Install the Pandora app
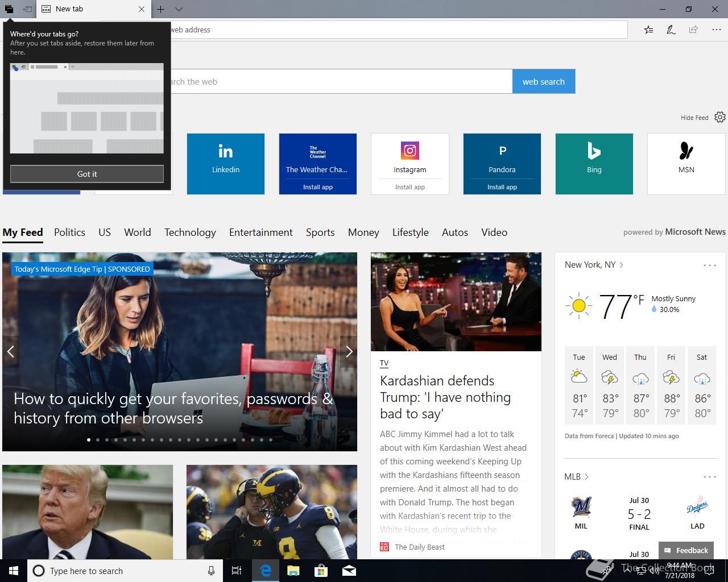Viewport: 728px width, 582px height. coord(502,187)
